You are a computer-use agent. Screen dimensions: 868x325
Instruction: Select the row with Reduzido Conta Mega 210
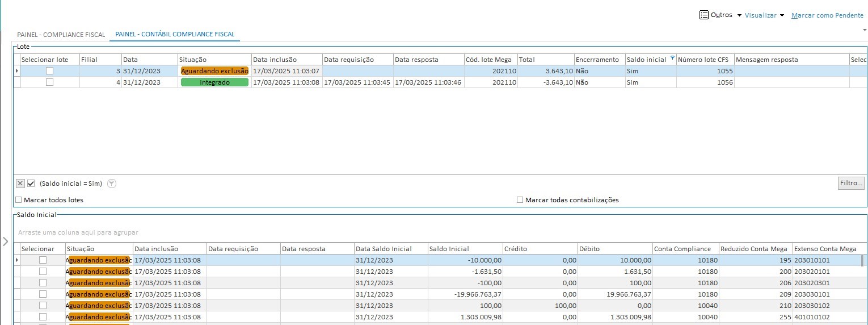coord(43,305)
